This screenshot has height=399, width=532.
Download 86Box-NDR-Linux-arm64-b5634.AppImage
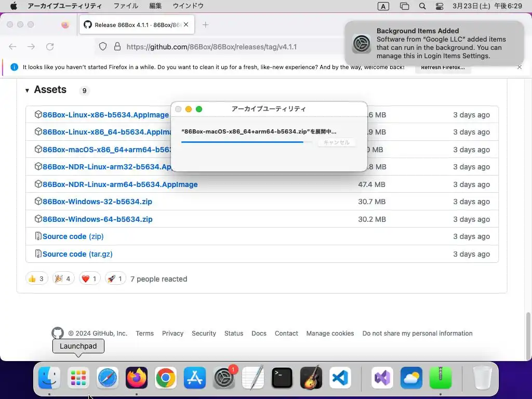[120, 184]
